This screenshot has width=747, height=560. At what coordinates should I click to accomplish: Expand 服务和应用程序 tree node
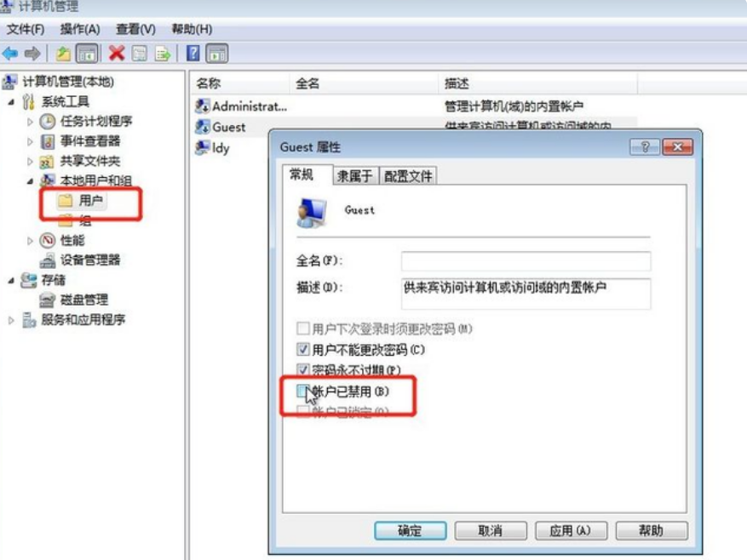pyautogui.click(x=11, y=320)
